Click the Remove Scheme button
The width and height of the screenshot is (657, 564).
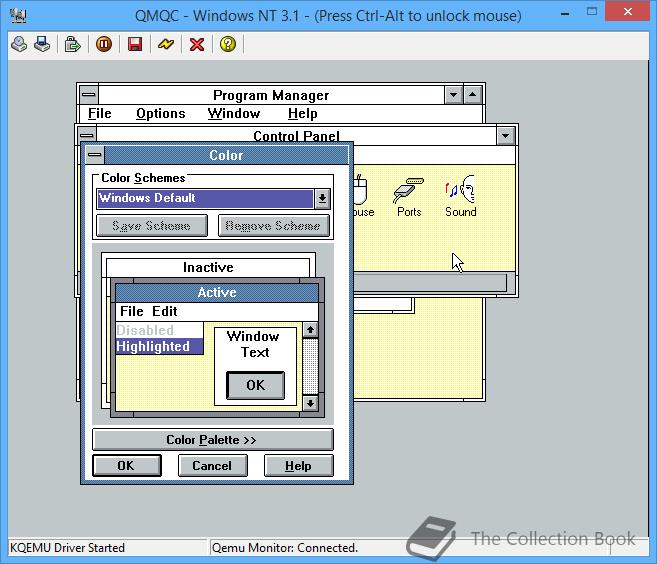point(274,226)
